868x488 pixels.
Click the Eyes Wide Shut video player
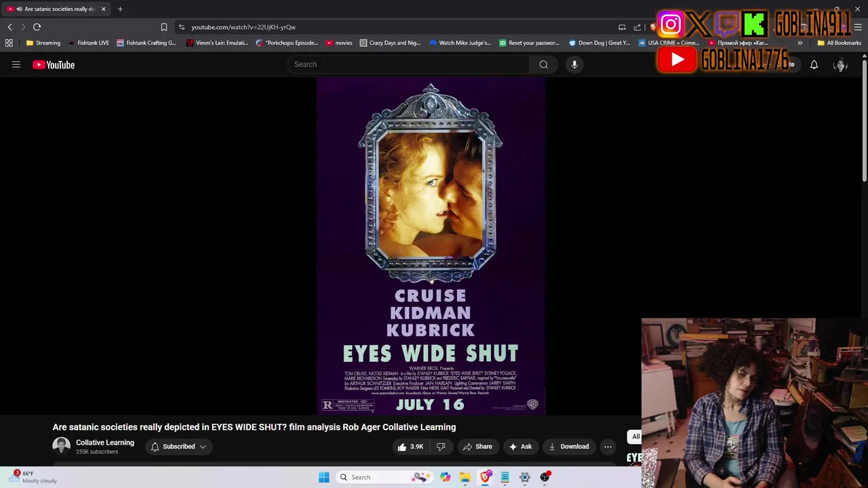point(431,246)
